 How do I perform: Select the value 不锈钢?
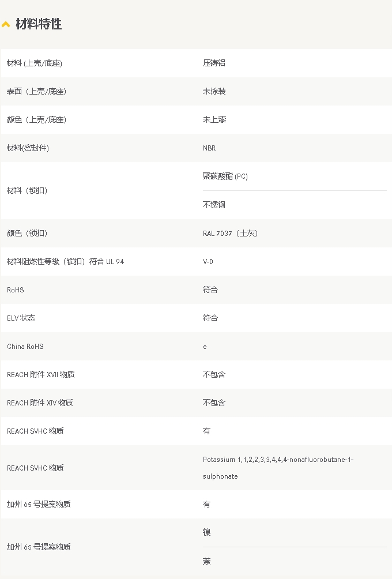214,205
